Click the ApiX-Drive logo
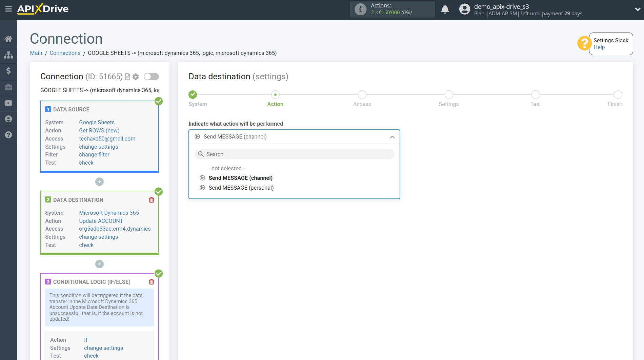 point(43,9)
